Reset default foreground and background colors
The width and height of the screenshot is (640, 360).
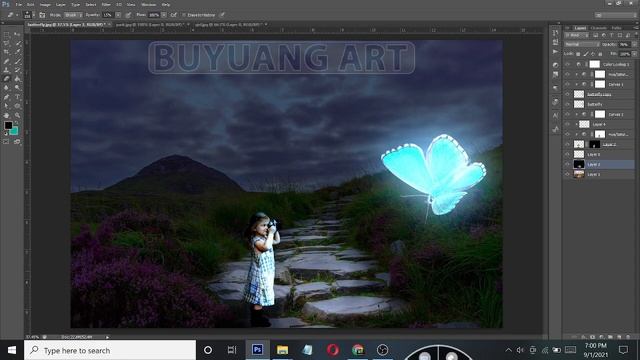click(6, 133)
